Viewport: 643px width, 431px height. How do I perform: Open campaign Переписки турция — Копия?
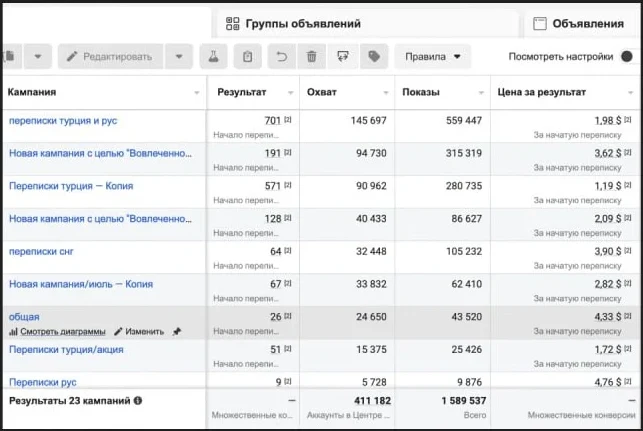(71, 186)
